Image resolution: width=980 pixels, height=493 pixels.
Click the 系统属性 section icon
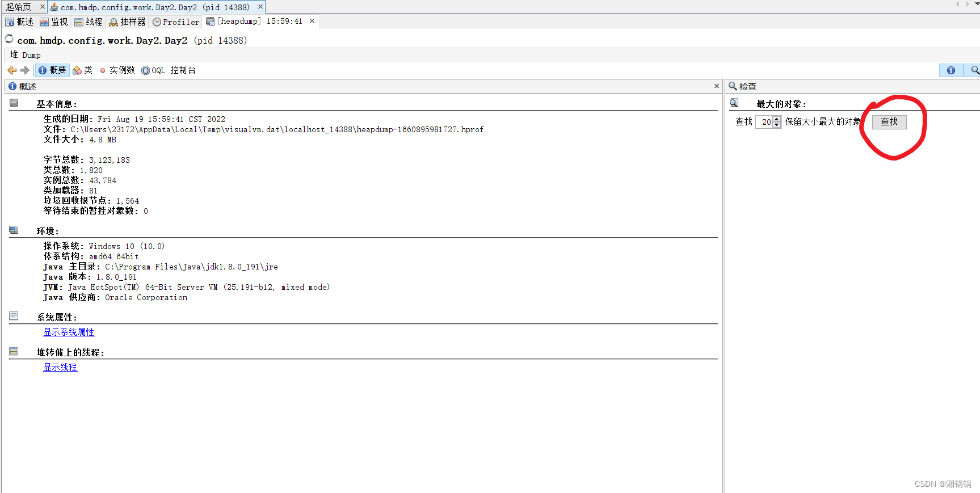(14, 316)
